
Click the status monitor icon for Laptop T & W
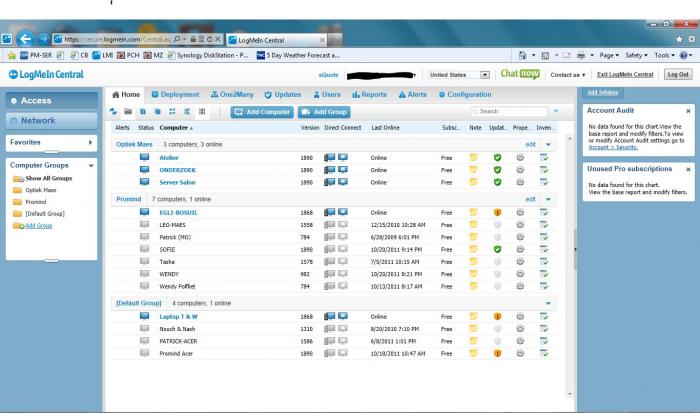coord(144,316)
